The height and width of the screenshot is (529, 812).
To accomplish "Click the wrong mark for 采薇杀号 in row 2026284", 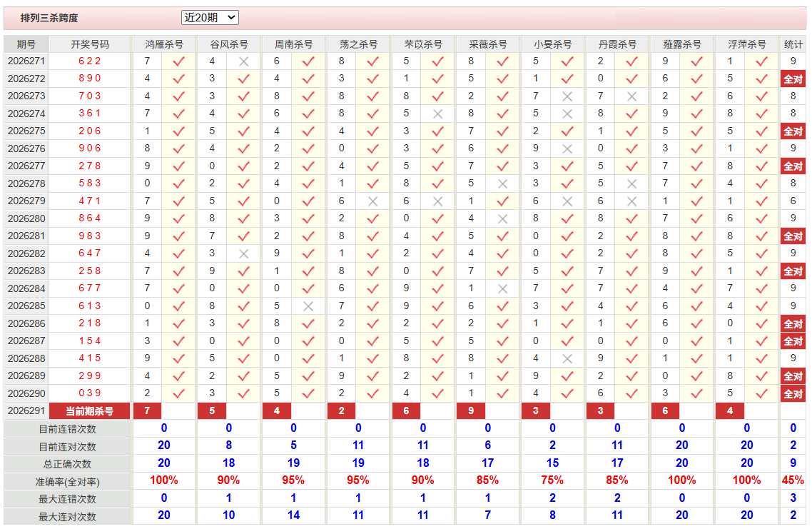I will (x=502, y=288).
